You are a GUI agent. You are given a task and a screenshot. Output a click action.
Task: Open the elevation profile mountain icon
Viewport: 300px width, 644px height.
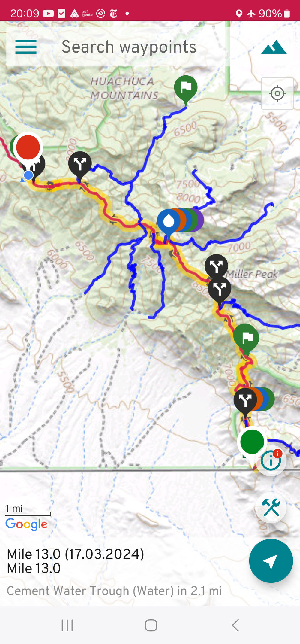coord(274,47)
